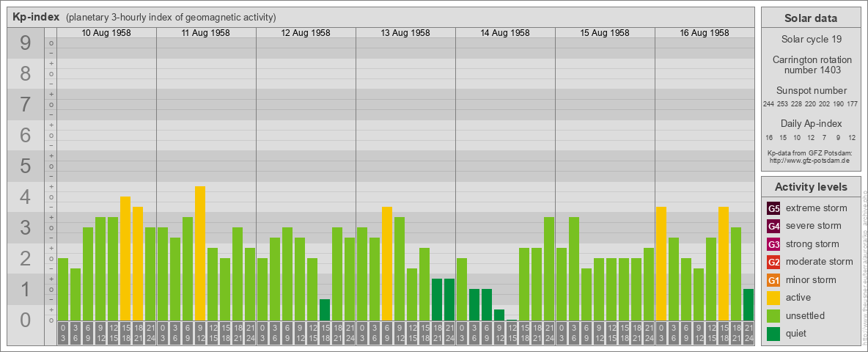
Task: Click the 'Solar cycle 19' text
Action: tap(810, 40)
